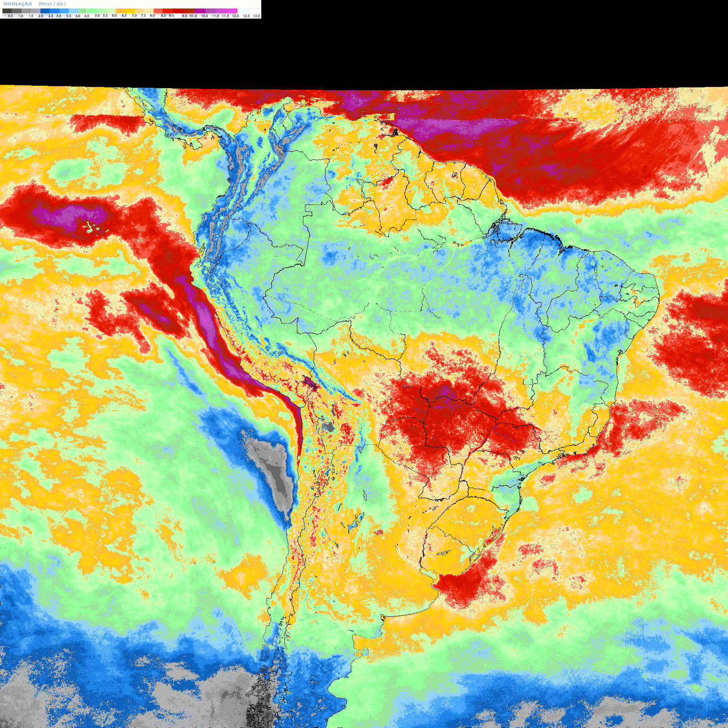Click the 8.0 legend value
The height and width of the screenshot is (728, 728).
click(x=152, y=15)
